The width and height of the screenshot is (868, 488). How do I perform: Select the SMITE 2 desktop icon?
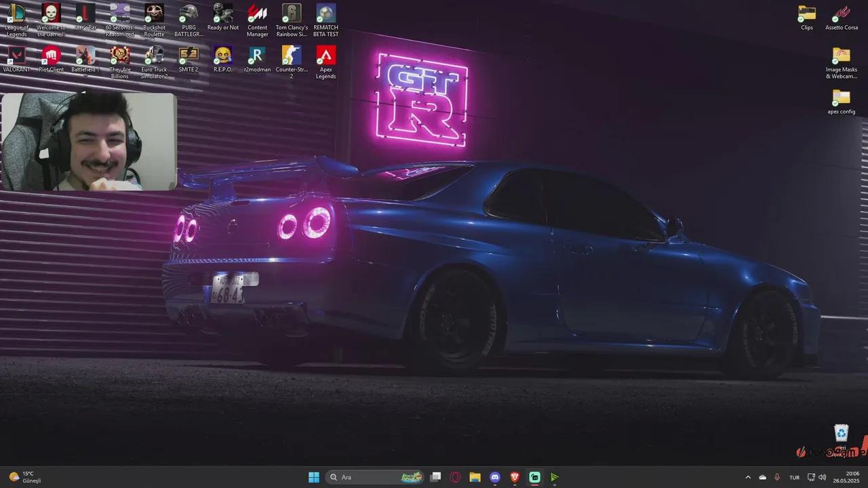pyautogui.click(x=189, y=59)
